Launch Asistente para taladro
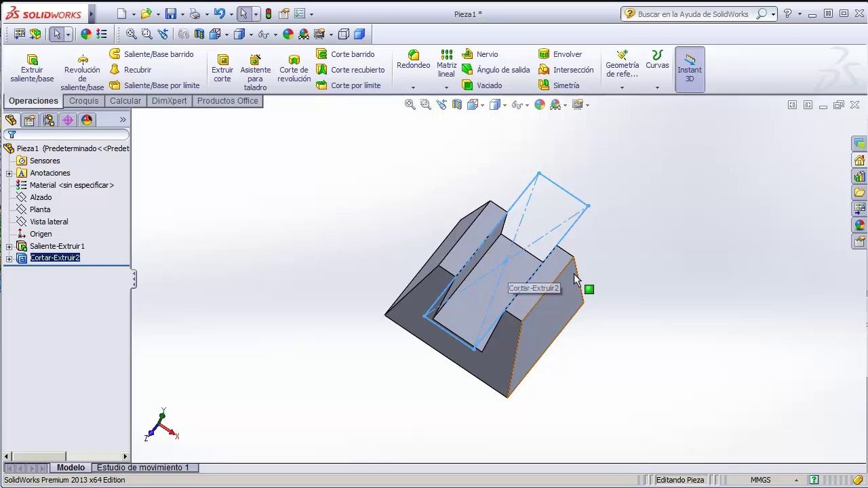 click(256, 73)
